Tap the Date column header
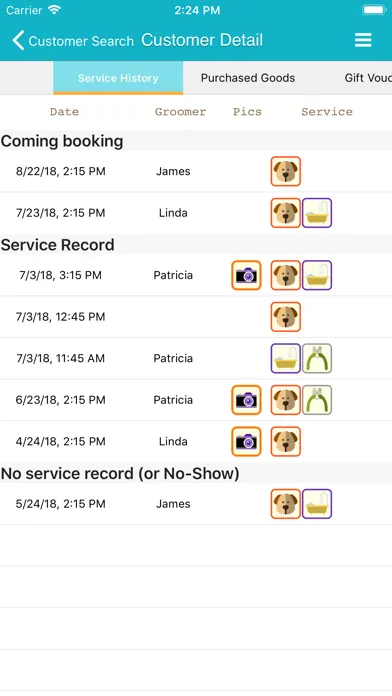Image resolution: width=392 pixels, height=696 pixels. point(64,112)
